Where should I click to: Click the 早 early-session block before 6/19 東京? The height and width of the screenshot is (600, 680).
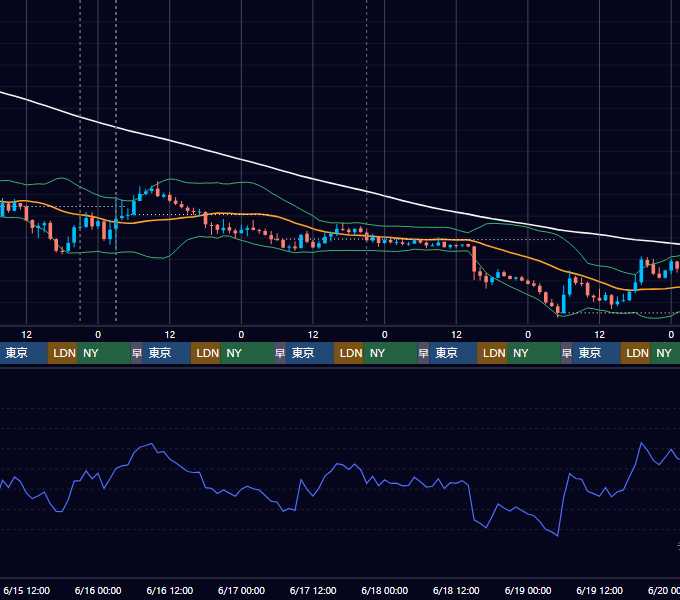coord(566,353)
